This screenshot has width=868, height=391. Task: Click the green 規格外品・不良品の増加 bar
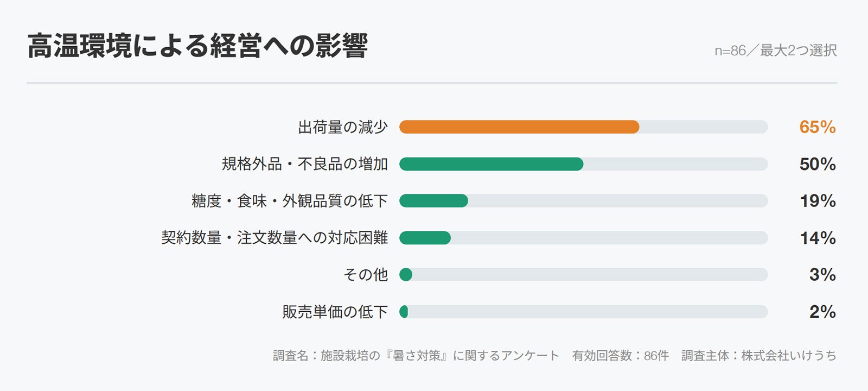pos(492,164)
